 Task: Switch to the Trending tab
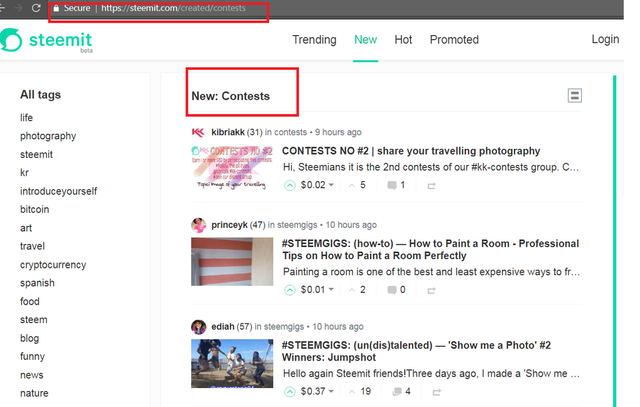coord(314,40)
